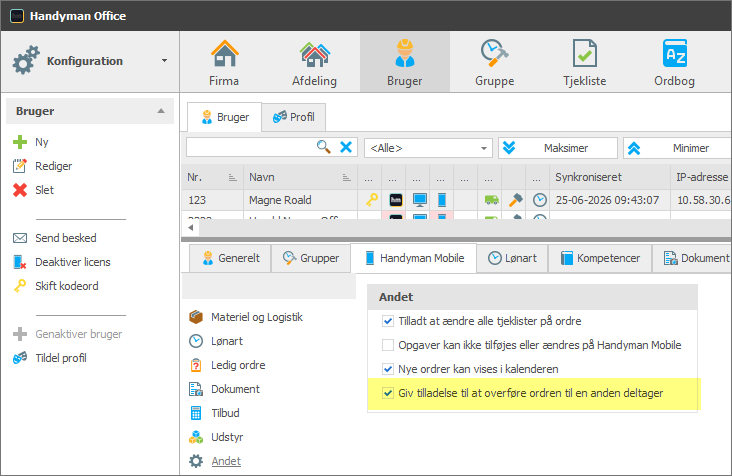Toggle 'Giv tilladelse til at overføre ordren' checkbox
The height and width of the screenshot is (476, 732).
tap(387, 393)
